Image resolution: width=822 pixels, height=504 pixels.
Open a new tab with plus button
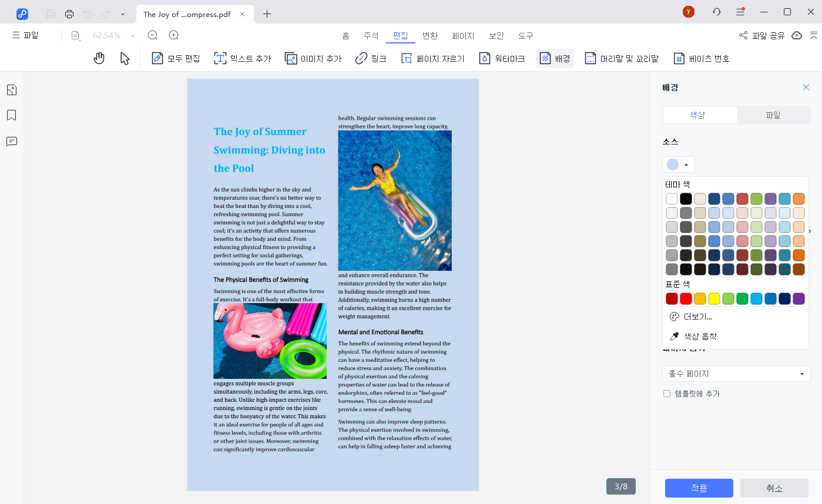(267, 14)
